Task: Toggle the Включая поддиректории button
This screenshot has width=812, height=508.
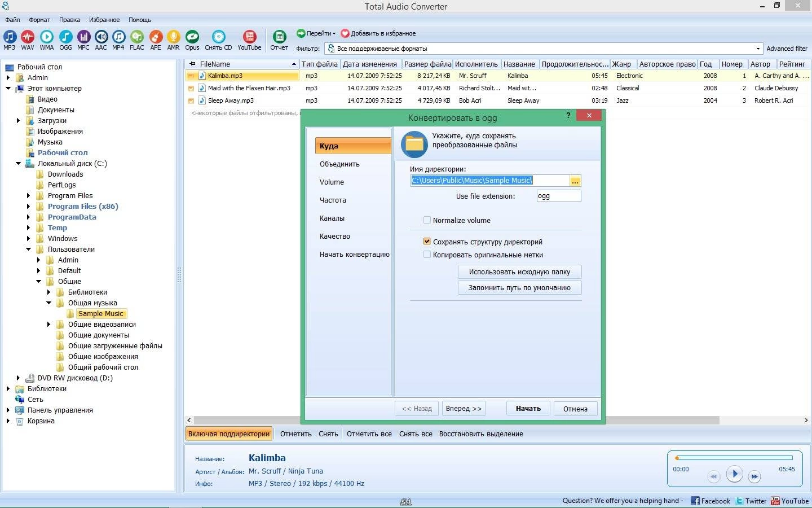Action: coord(229,433)
